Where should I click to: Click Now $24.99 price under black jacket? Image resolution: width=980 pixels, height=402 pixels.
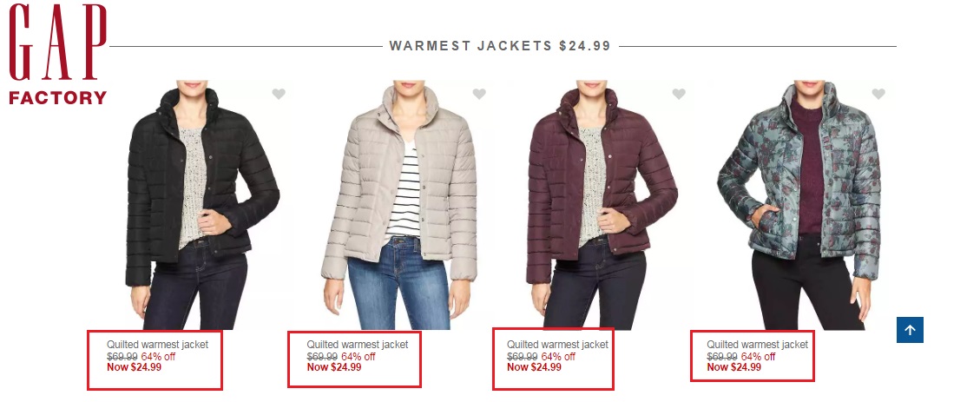[135, 367]
